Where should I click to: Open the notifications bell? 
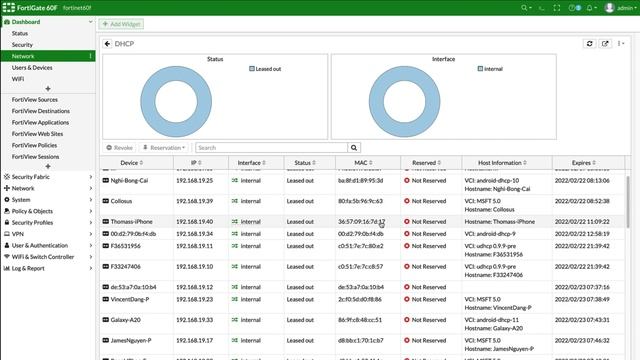coord(591,8)
